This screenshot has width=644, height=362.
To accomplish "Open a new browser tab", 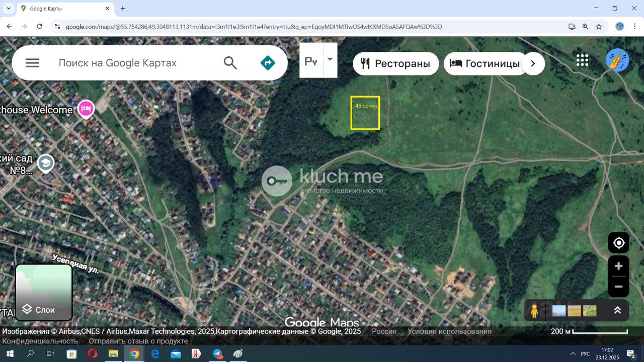I will [123, 9].
